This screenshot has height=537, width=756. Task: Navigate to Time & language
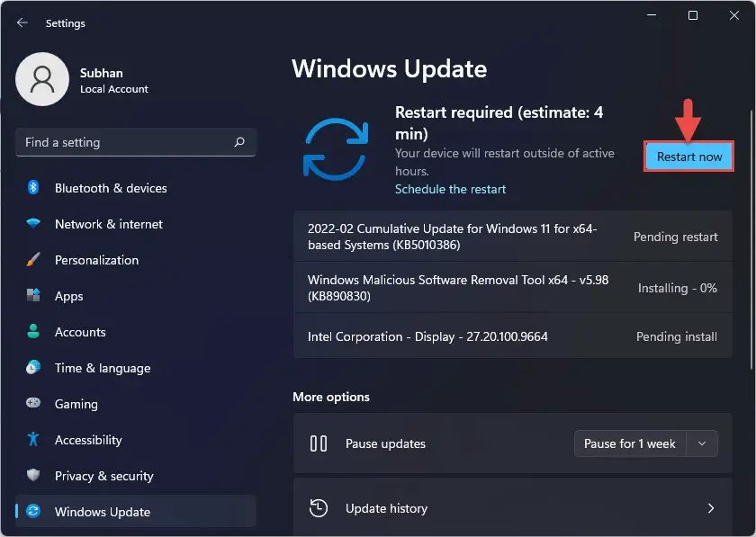pyautogui.click(x=136, y=368)
